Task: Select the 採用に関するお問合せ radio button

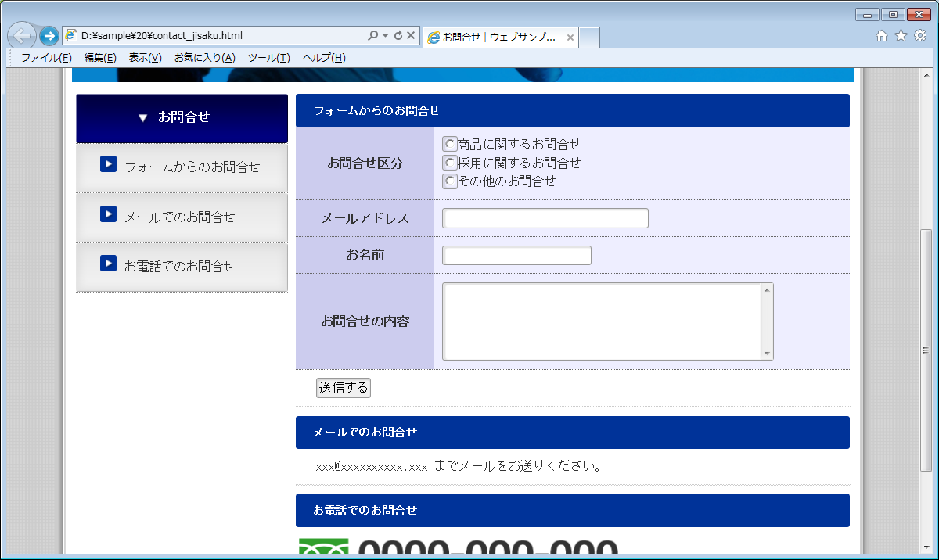Action: pos(450,163)
